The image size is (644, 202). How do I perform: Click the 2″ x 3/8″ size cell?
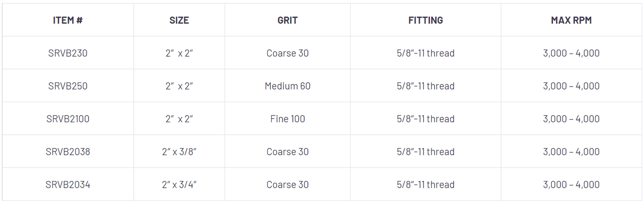[x=179, y=152]
